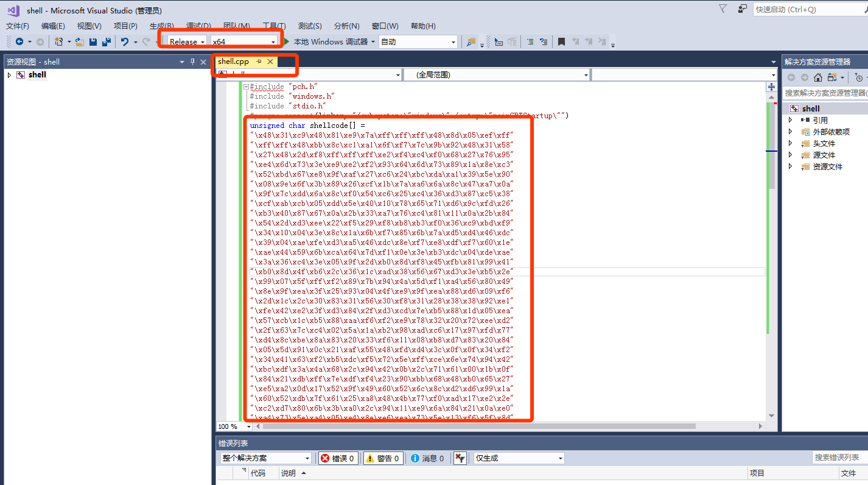This screenshot has width=868, height=485.
Task: Toggle the 消息 0 messages filter
Action: pyautogui.click(x=427, y=458)
